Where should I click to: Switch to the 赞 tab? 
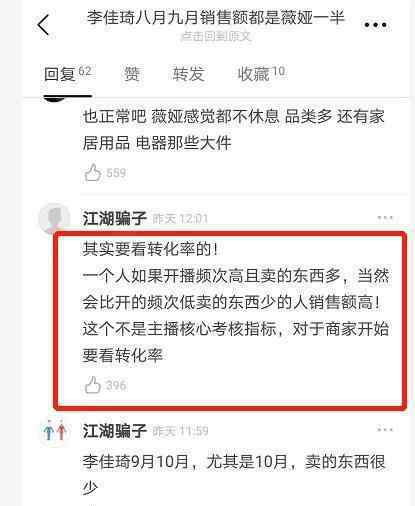132,74
